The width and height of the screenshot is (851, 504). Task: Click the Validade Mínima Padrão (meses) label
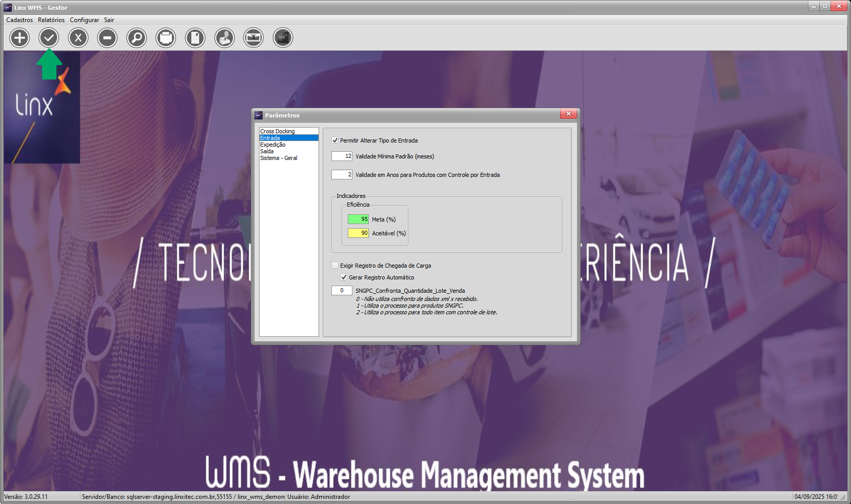coord(395,156)
